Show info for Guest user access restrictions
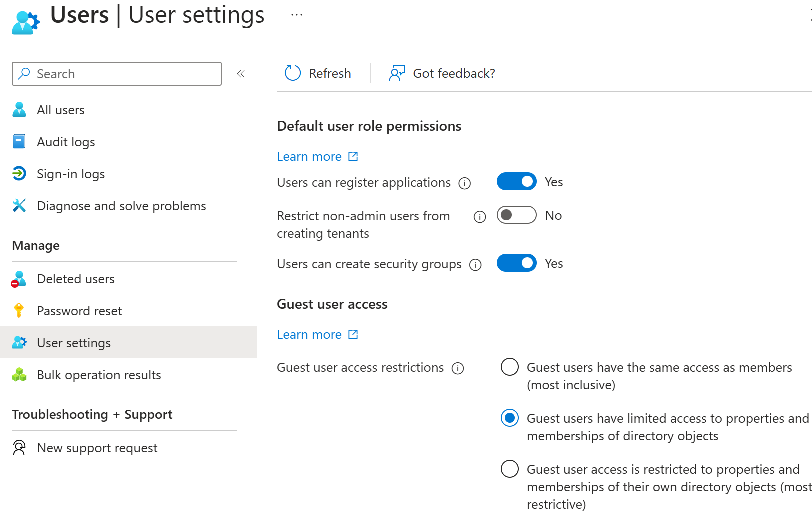 tap(458, 368)
